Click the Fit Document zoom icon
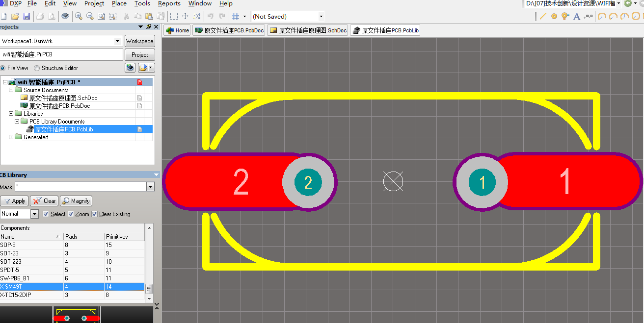 101,16
